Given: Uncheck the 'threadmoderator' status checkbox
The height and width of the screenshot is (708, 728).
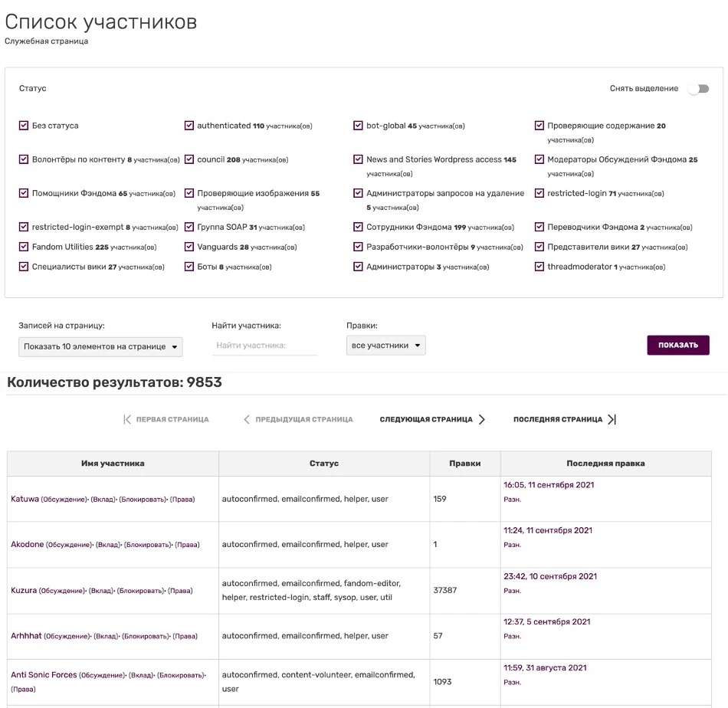Looking at the screenshot, I should [x=539, y=267].
